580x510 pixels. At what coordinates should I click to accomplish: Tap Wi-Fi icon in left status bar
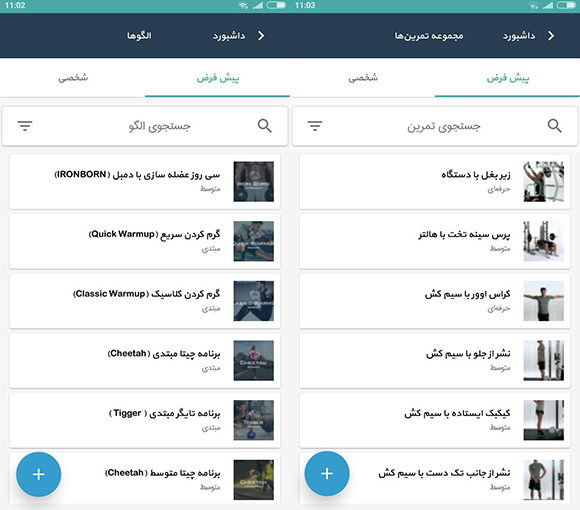243,5
